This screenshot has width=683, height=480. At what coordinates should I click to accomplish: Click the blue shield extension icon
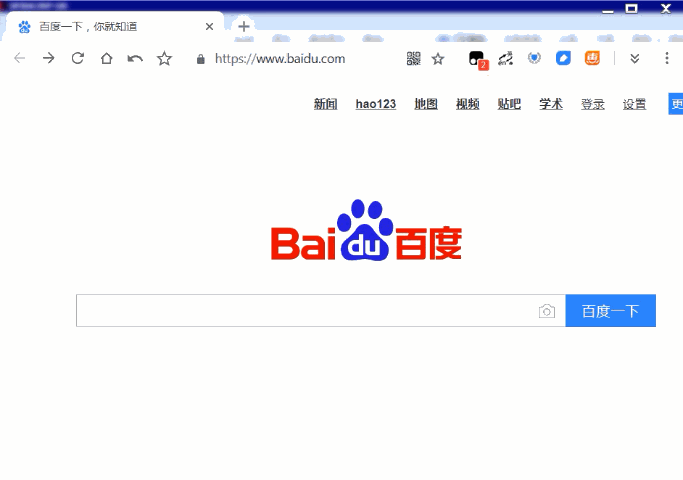(x=534, y=58)
